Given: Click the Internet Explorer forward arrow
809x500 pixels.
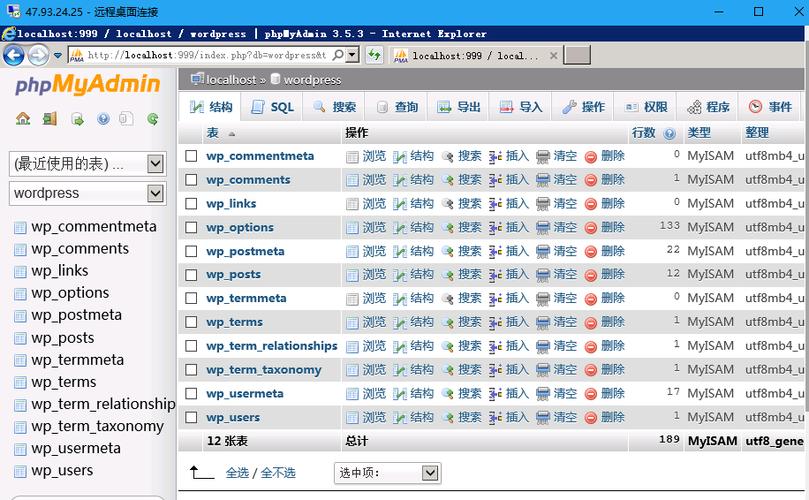Looking at the screenshot, I should 38,55.
